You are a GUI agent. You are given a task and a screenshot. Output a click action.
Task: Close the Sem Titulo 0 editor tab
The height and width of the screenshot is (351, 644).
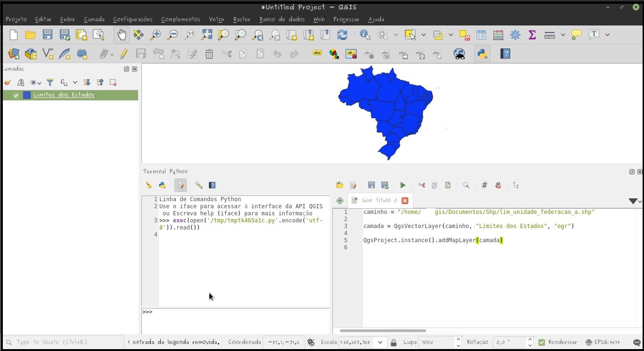(405, 200)
